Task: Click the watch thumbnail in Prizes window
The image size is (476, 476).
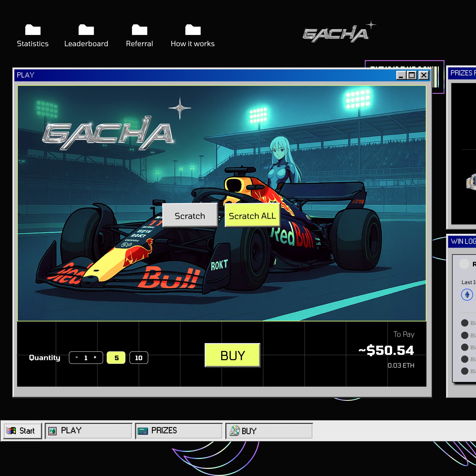Action: tap(471, 182)
